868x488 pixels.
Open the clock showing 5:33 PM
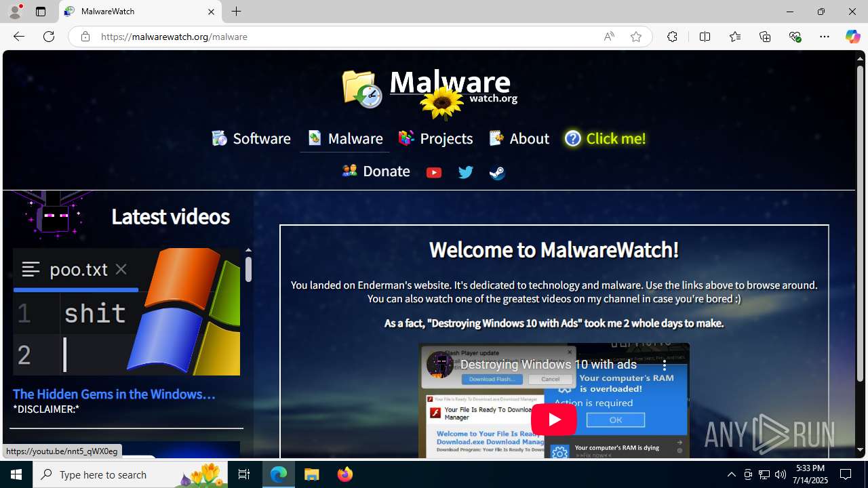[x=810, y=474]
